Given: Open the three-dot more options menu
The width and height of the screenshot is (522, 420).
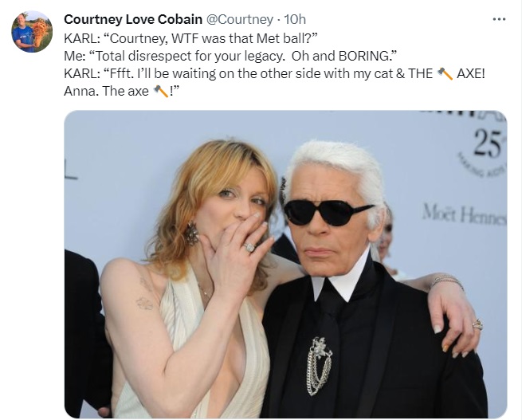Looking at the screenshot, I should (499, 19).
